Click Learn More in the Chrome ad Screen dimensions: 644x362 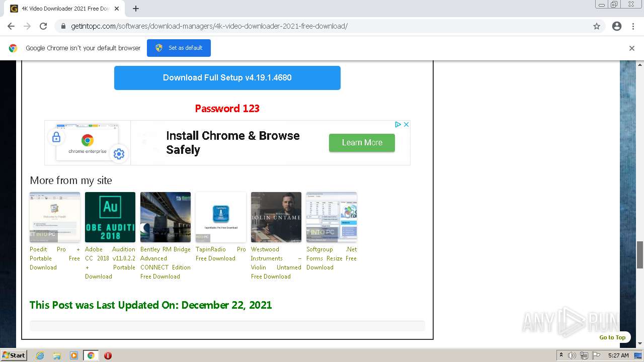(x=362, y=143)
